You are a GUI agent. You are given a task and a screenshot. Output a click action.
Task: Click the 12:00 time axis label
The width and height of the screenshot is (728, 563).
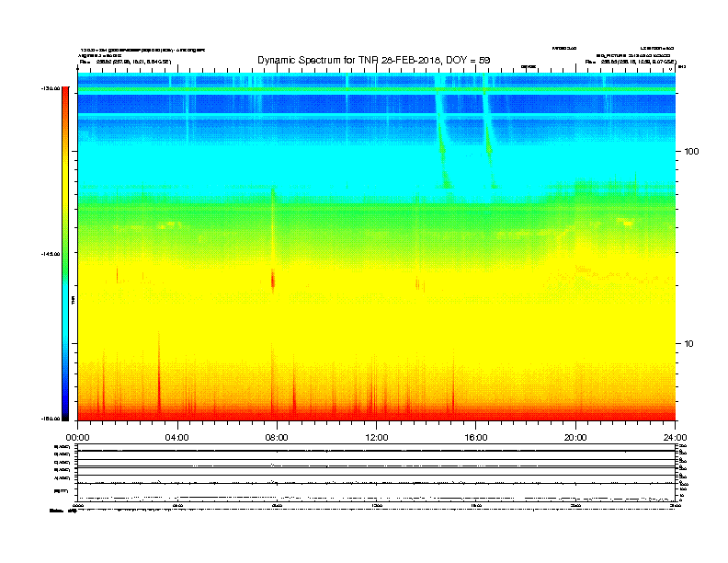(x=377, y=437)
